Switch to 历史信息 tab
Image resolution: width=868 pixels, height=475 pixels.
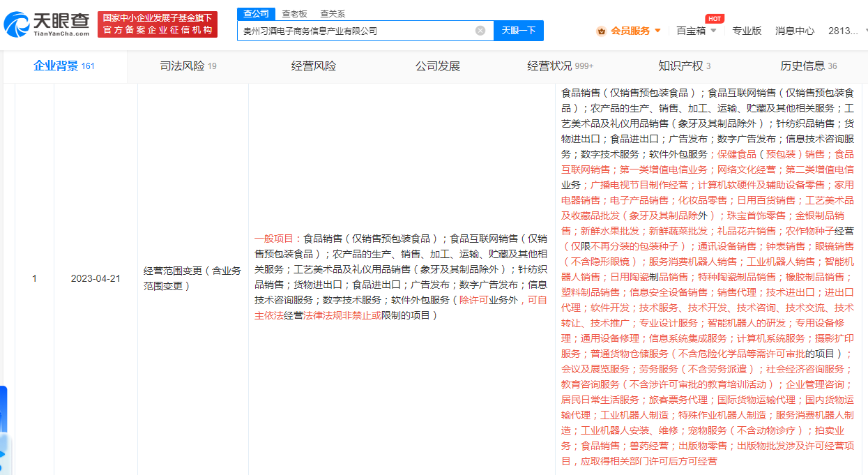pyautogui.click(x=808, y=66)
